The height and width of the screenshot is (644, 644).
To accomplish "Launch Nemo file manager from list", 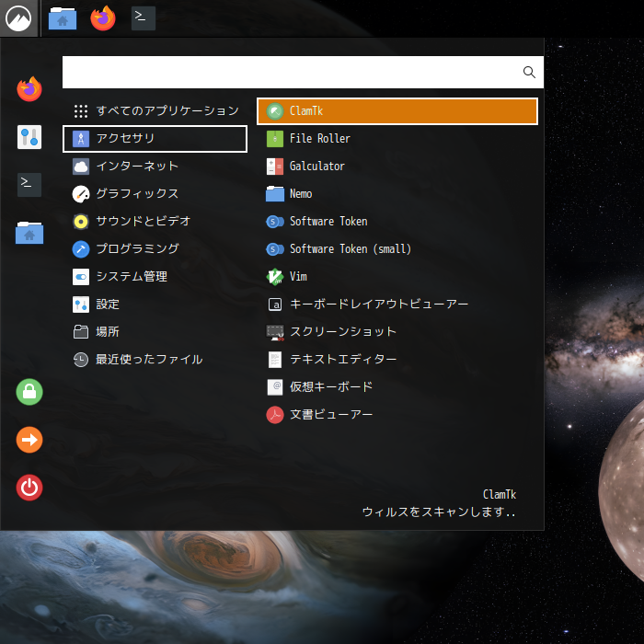I will pyautogui.click(x=300, y=194).
